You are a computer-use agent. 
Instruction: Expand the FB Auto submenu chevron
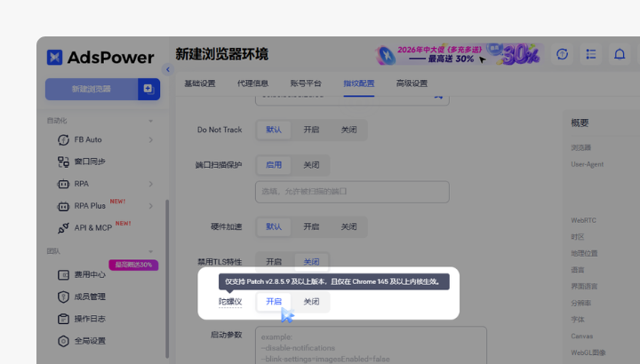[x=150, y=139]
